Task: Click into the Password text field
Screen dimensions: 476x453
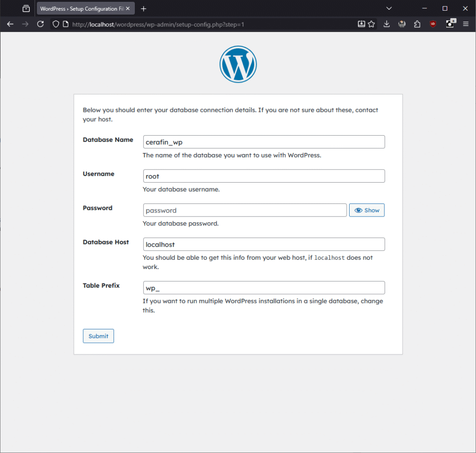Action: (245, 210)
